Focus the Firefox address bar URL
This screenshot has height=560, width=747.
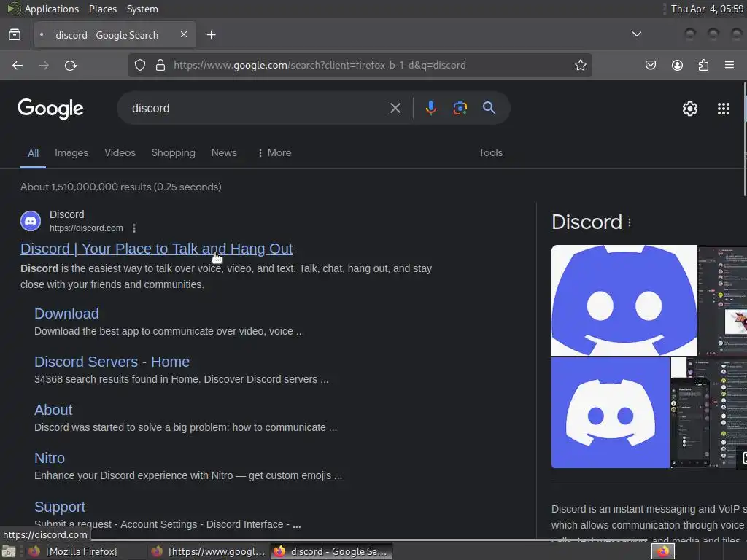click(320, 65)
